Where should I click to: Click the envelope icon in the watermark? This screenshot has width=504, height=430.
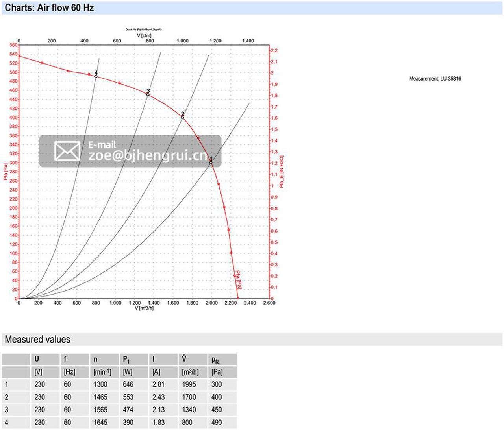(x=67, y=151)
